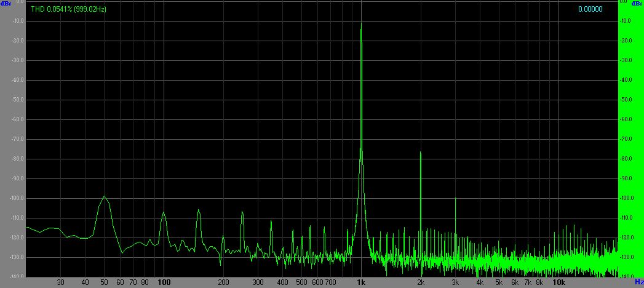Click the 3k frequency axis label
This screenshot has width=644, height=288.
[x=456, y=282]
